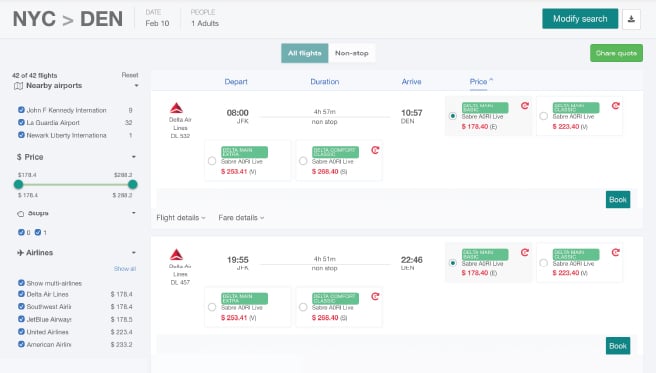
Task: Uncheck JetBlue Airways filter
Action: (21, 319)
